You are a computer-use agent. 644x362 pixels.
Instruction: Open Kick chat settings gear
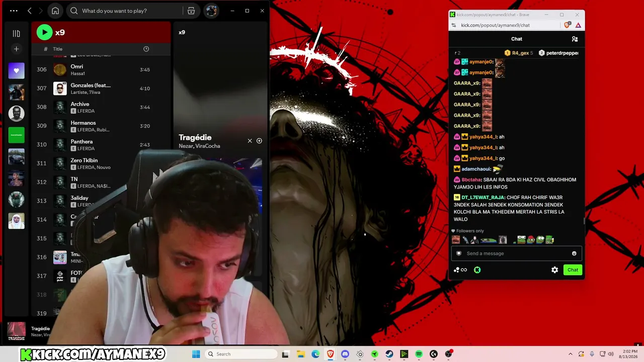tap(554, 270)
